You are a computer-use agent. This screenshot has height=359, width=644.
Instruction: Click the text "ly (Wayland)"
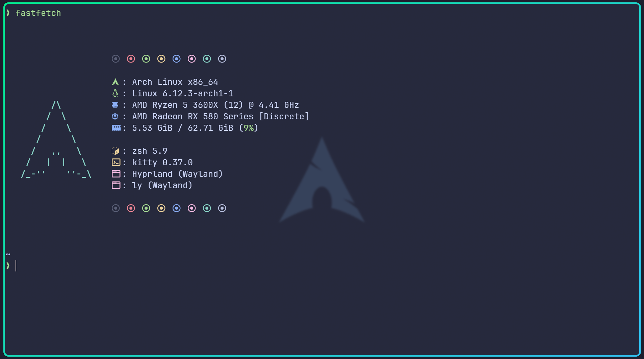(x=162, y=186)
